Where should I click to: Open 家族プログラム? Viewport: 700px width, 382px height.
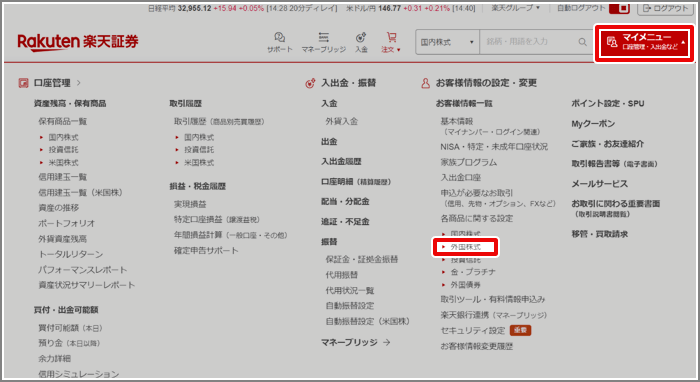click(x=469, y=162)
